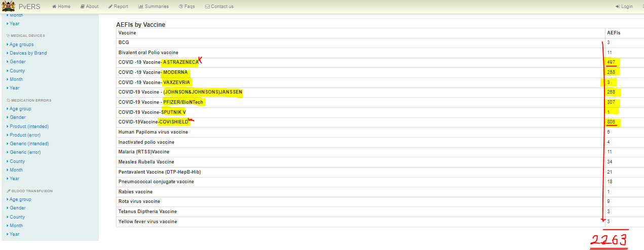Open the Product (error) summary
Viewport: 644px width, 250px height.
click(25, 135)
